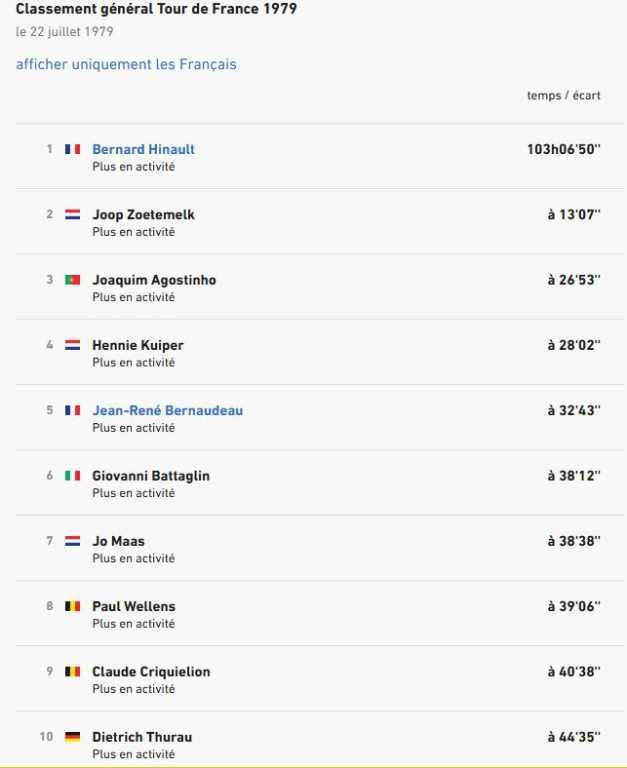
Task: Click the 'temps / écart' column header
Action: point(563,95)
